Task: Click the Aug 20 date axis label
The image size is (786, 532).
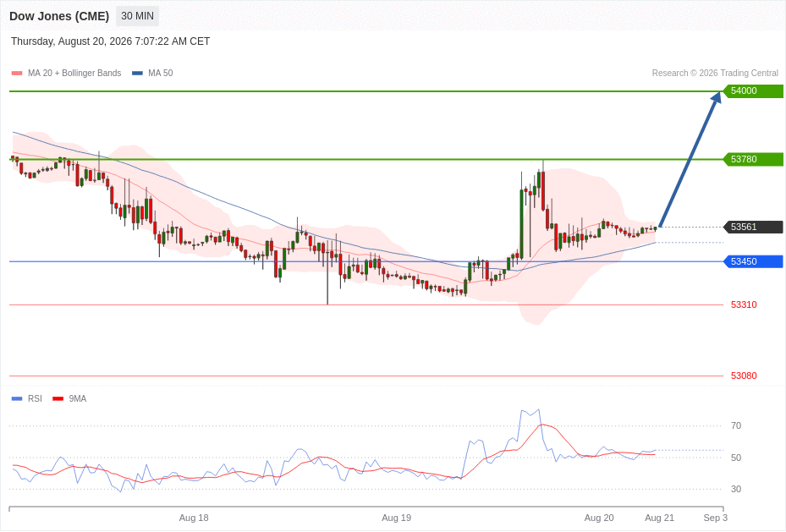Action: point(599,518)
